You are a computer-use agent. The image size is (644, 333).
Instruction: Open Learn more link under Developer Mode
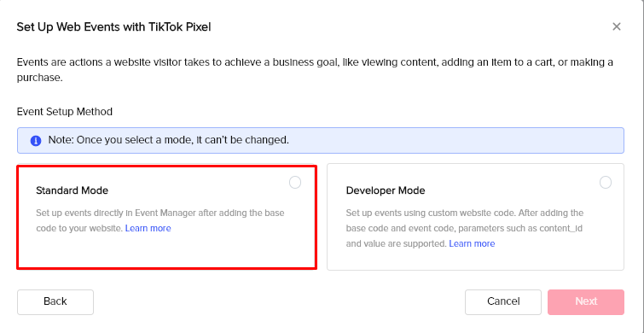pyautogui.click(x=472, y=244)
